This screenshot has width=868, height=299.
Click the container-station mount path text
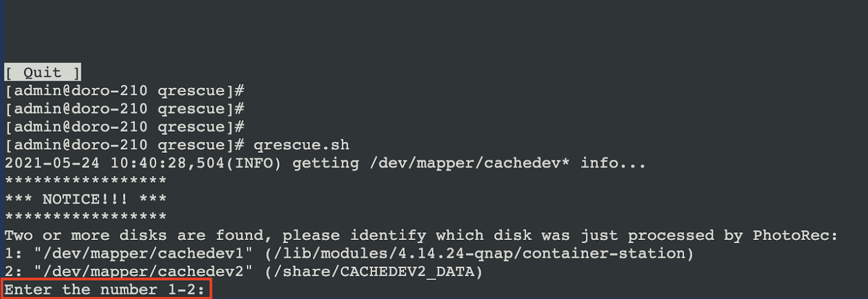(x=480, y=253)
